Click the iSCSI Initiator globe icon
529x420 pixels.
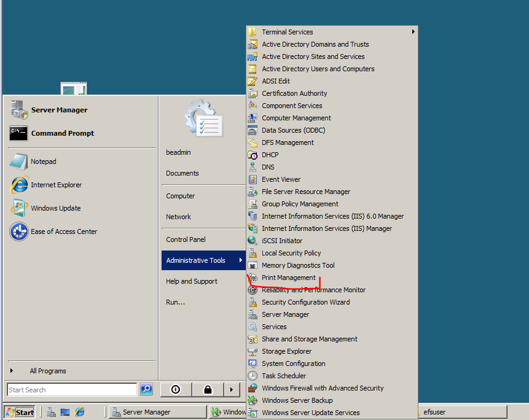[253, 241]
